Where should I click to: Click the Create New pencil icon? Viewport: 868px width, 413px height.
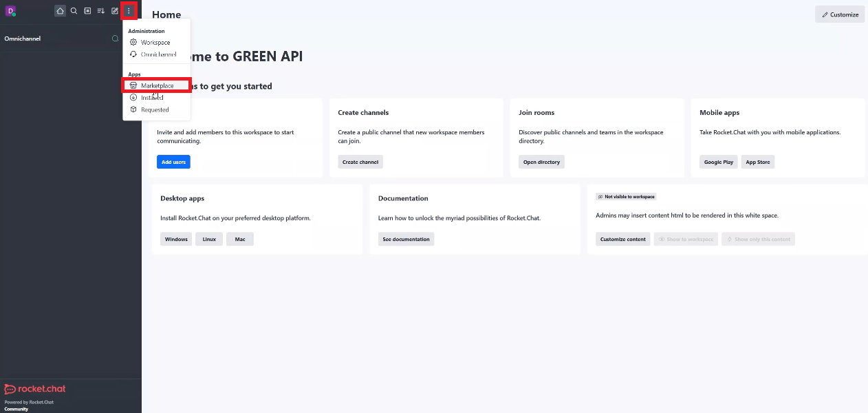(x=114, y=10)
